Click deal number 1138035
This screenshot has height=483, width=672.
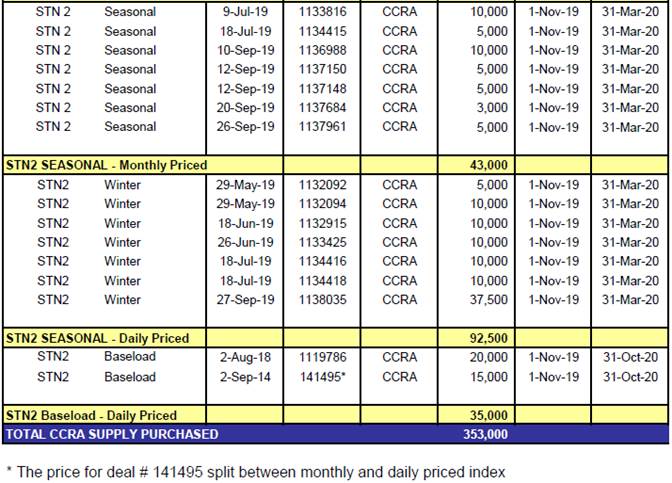pyautogui.click(x=322, y=300)
